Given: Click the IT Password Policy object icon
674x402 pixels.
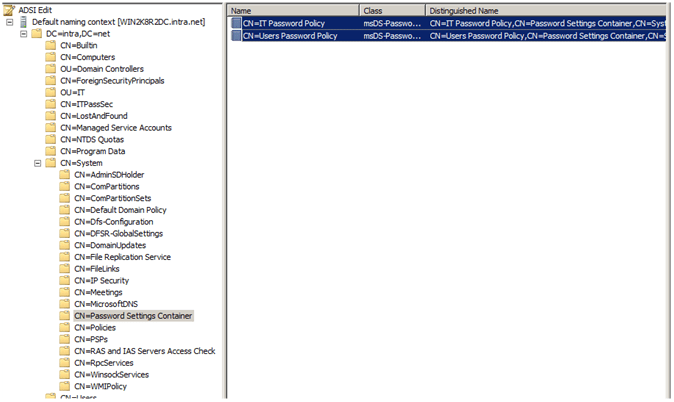Looking at the screenshot, I should (236, 22).
